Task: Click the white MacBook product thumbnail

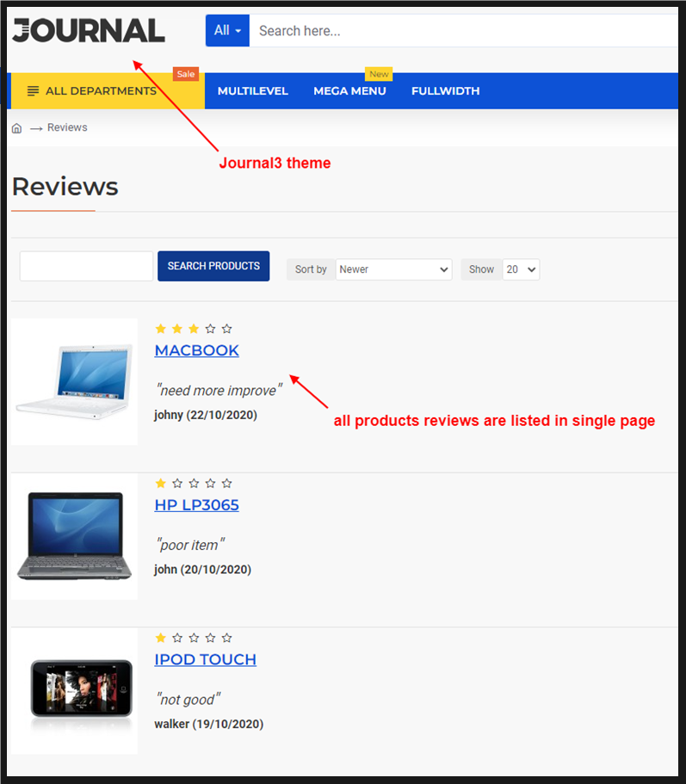Action: [x=74, y=381]
